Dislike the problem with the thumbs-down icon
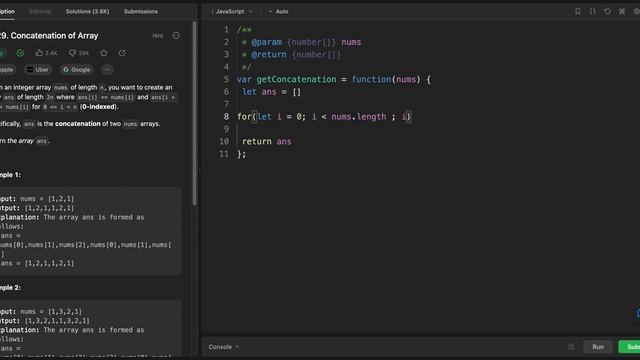This screenshot has height=360, width=640. pyautogui.click(x=72, y=53)
